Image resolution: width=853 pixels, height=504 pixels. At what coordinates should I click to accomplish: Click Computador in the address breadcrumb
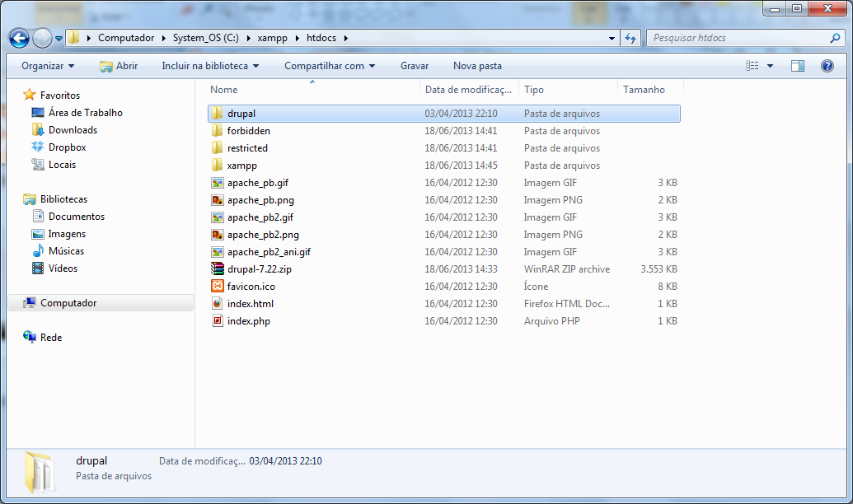point(126,38)
